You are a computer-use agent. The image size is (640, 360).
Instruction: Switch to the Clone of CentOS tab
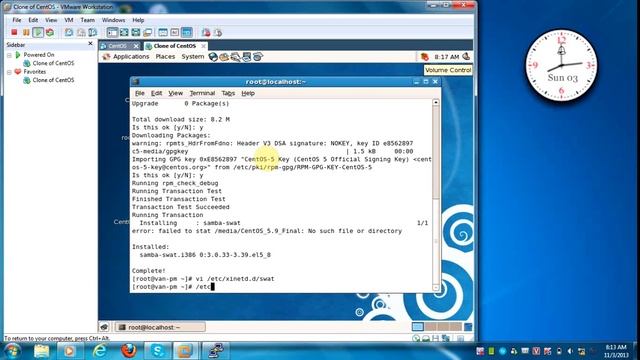click(x=175, y=46)
